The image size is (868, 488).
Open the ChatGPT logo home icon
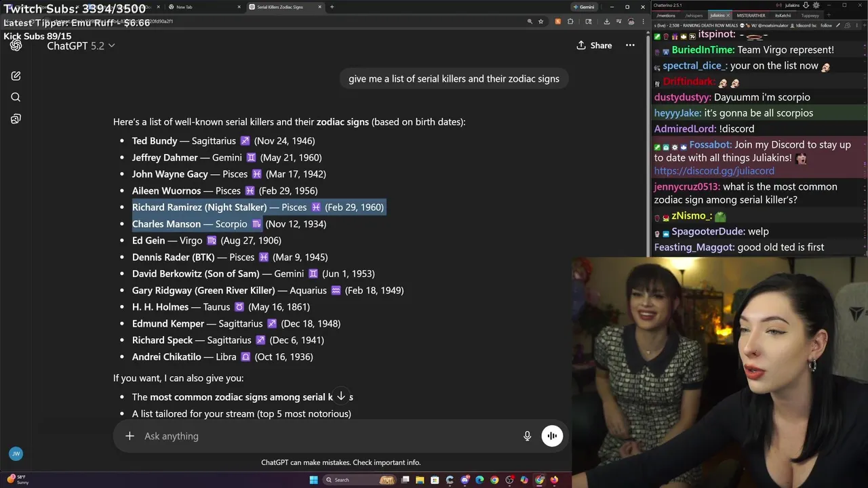pyautogui.click(x=16, y=45)
